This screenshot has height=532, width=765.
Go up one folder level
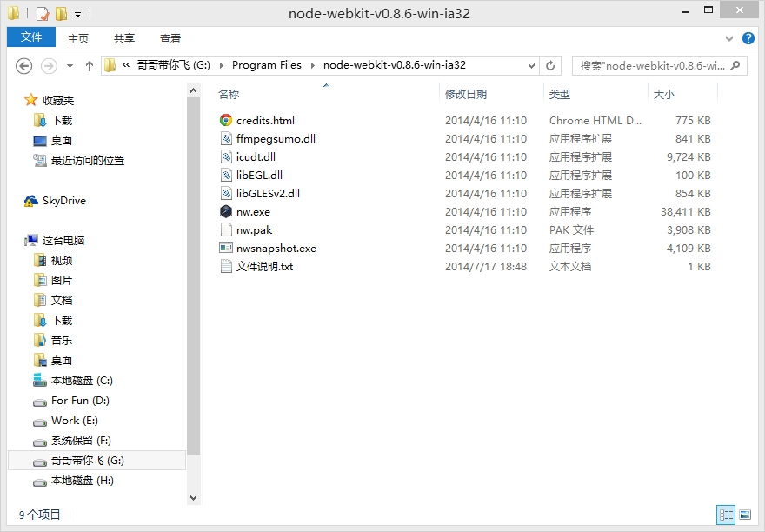click(x=90, y=65)
